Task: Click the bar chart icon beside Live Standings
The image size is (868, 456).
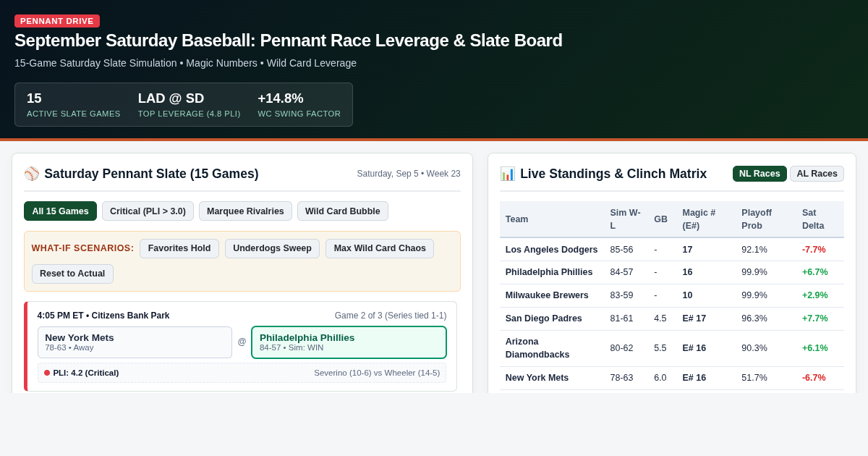Action: click(x=508, y=174)
